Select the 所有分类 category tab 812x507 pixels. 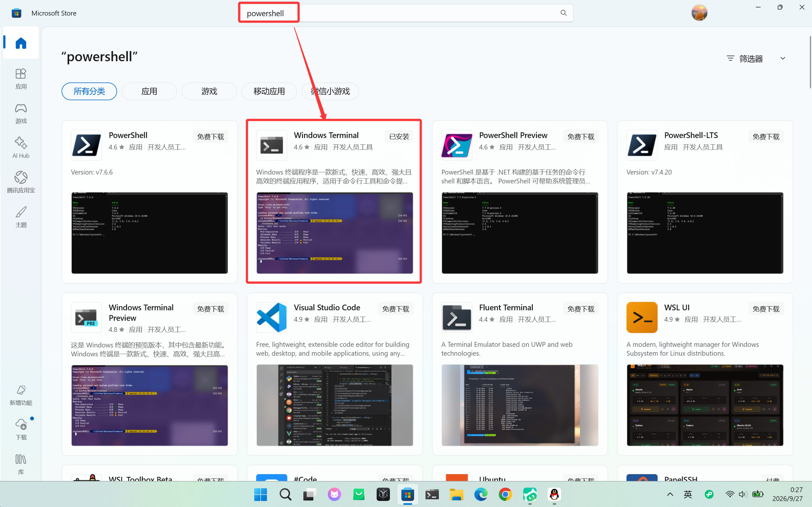(89, 91)
